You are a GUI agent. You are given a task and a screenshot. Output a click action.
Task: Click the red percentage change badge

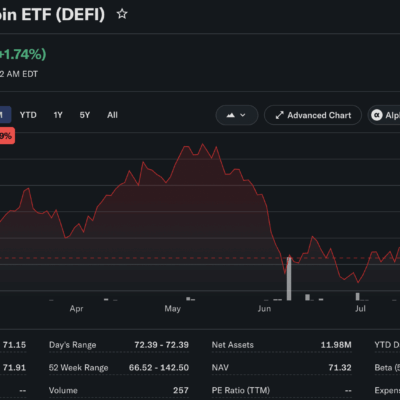tap(7, 136)
